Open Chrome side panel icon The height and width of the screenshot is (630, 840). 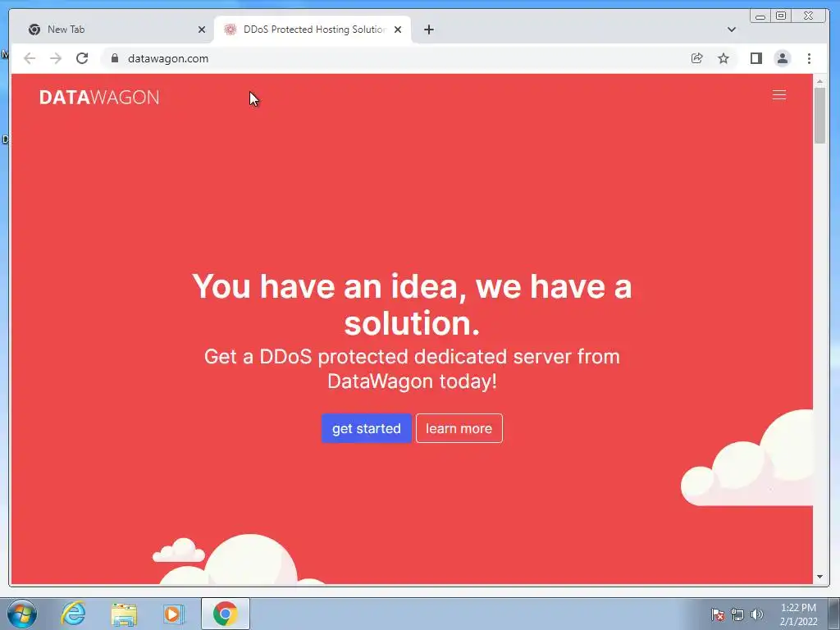pyautogui.click(x=756, y=58)
